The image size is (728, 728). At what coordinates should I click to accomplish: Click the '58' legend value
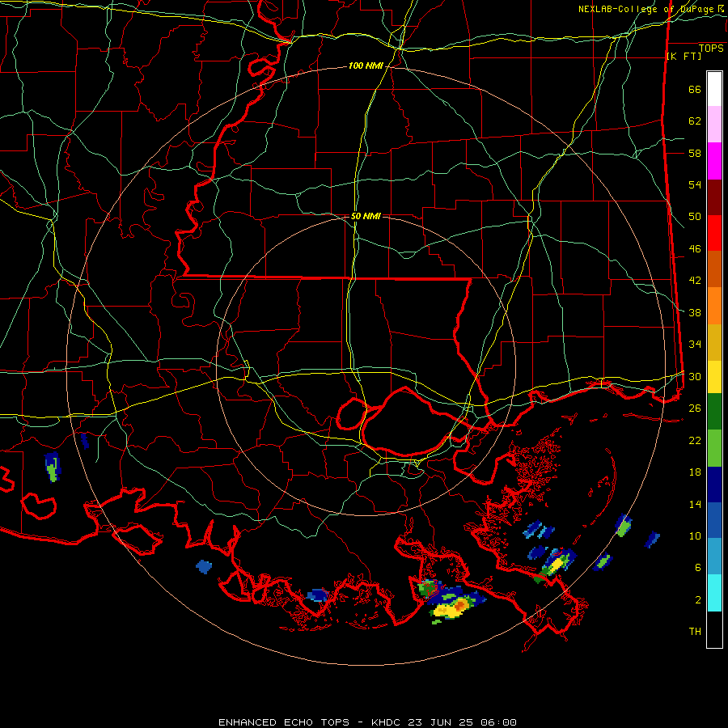(695, 153)
